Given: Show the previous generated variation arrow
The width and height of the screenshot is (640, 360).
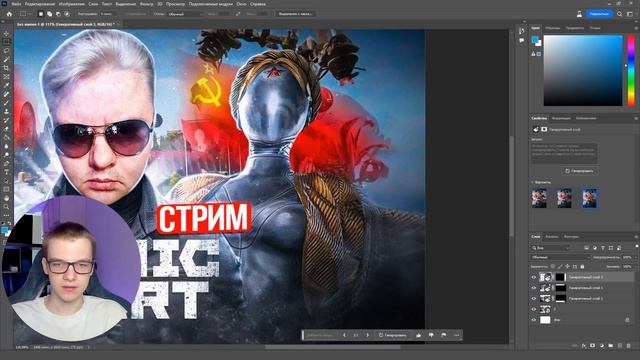Looking at the screenshot, I should 344,335.
